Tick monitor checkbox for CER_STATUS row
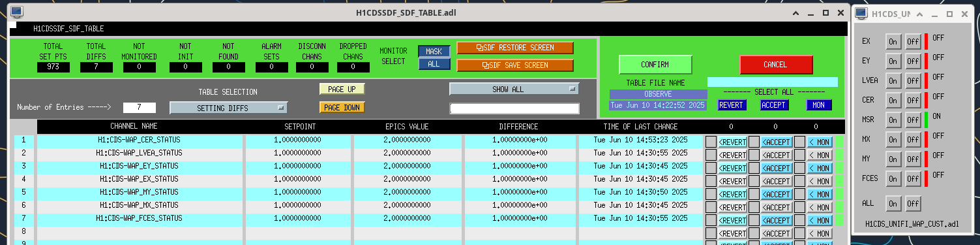 [x=799, y=141]
